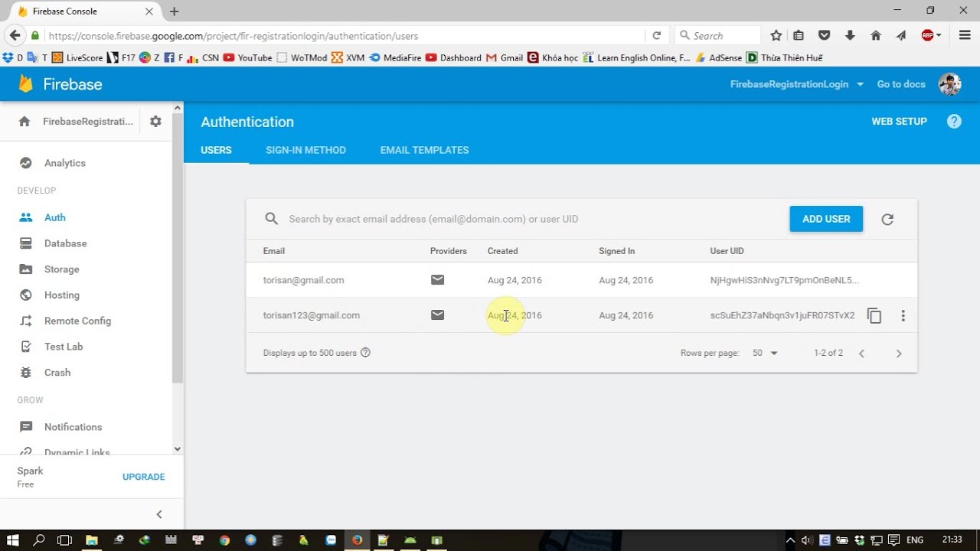The width and height of the screenshot is (980, 551).
Task: Click the 21:33 taskbar clock
Action: click(952, 540)
